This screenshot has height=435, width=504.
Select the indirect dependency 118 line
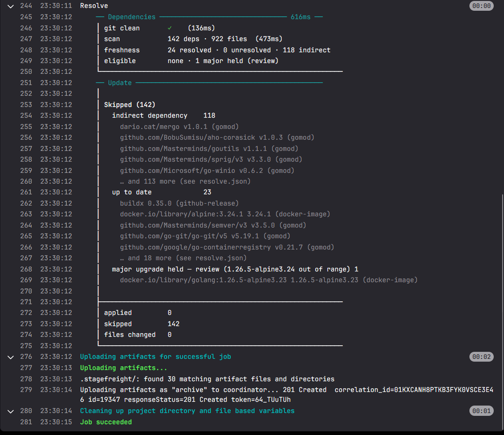pyautogui.click(x=163, y=115)
